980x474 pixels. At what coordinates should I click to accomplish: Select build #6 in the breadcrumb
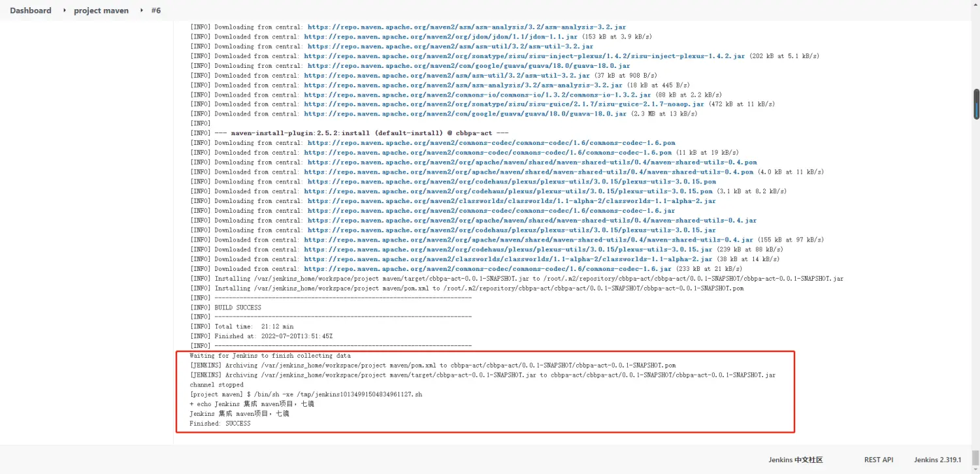coord(155,10)
